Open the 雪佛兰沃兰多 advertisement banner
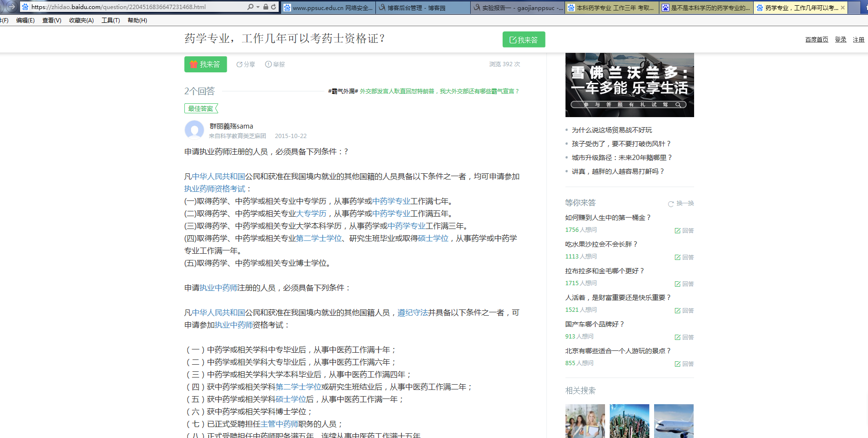 tap(629, 85)
